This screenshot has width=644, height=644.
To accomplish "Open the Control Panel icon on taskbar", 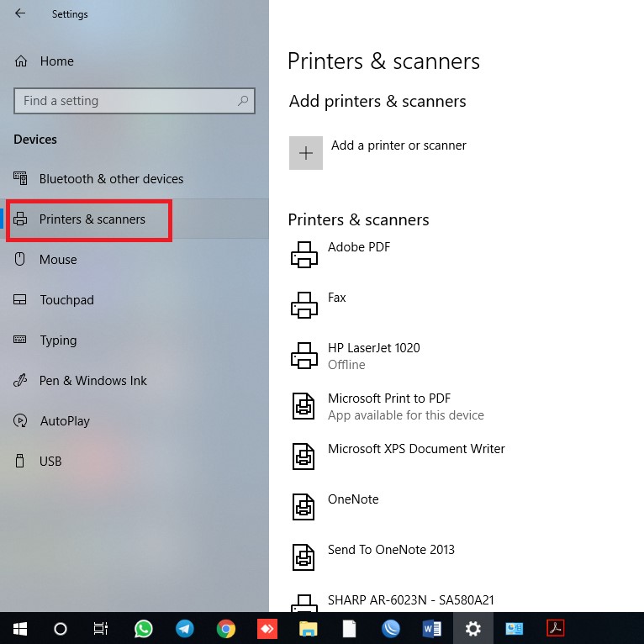I will (515, 628).
